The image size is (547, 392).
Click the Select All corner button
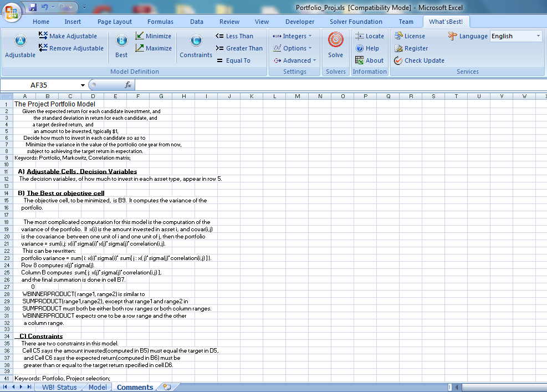7,96
